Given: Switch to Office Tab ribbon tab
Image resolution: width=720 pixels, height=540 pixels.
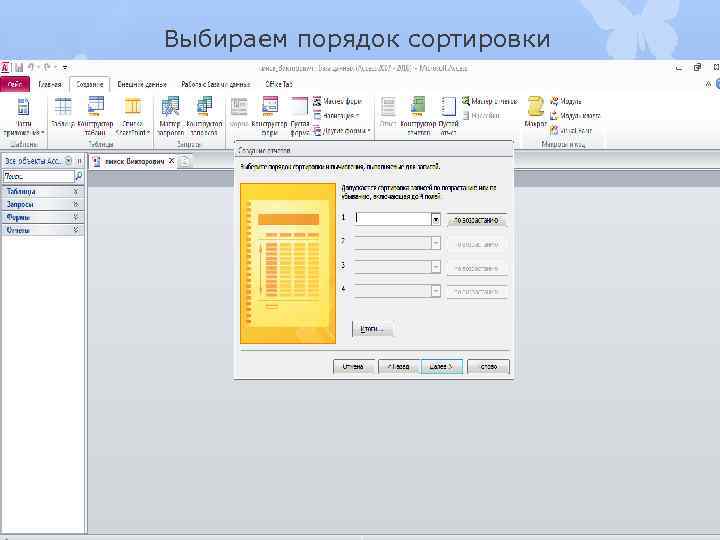Looking at the screenshot, I should point(279,84).
